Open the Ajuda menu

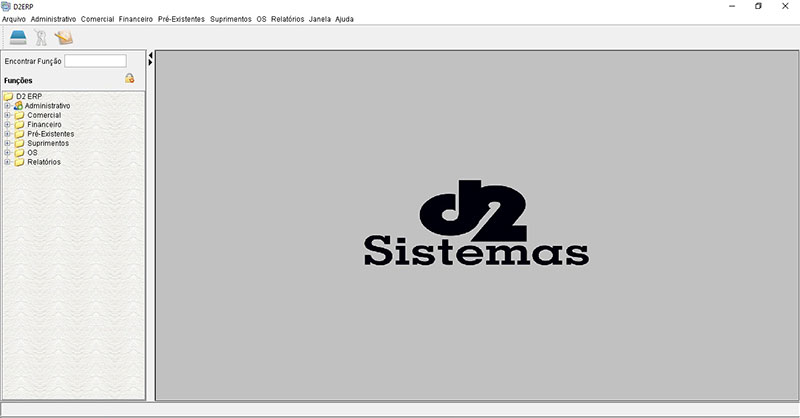(344, 19)
